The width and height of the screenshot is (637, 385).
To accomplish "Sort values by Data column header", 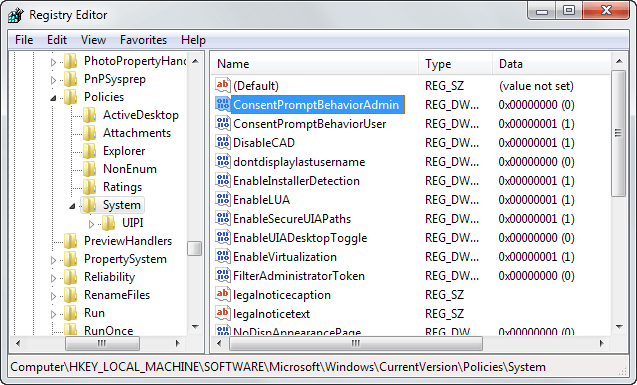I will (x=551, y=64).
